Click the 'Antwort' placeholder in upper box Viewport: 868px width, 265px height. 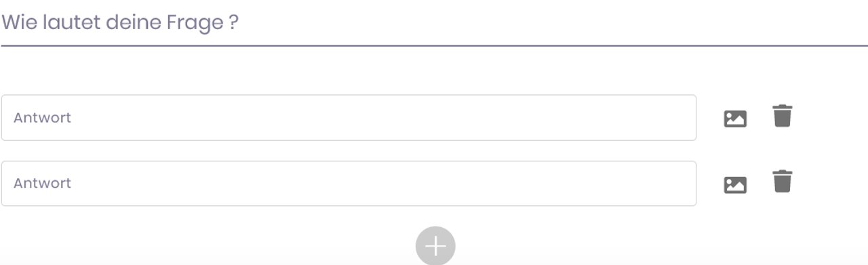[x=42, y=118]
